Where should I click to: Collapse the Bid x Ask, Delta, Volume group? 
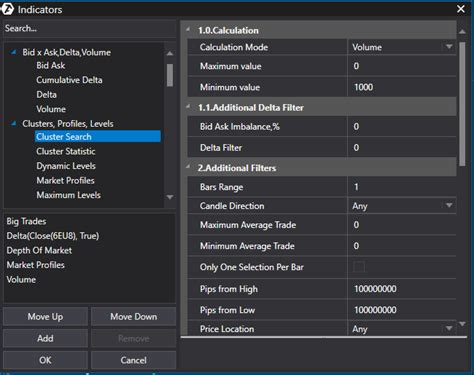pyautogui.click(x=14, y=52)
